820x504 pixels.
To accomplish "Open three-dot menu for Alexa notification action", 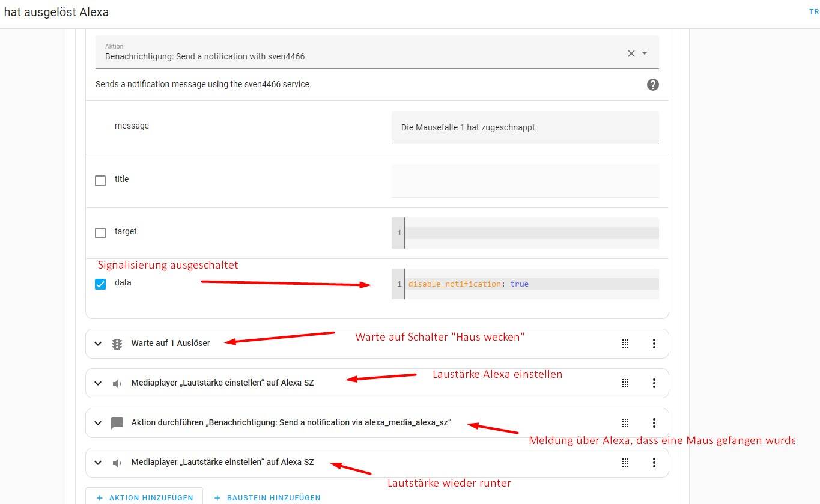I will click(654, 423).
